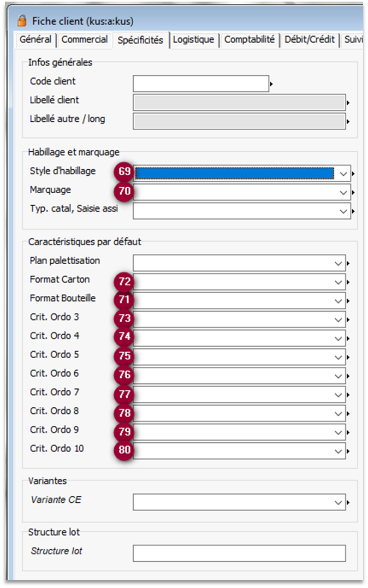The width and height of the screenshot is (368, 588).
Task: Open the Logistique tab
Action: click(x=193, y=39)
